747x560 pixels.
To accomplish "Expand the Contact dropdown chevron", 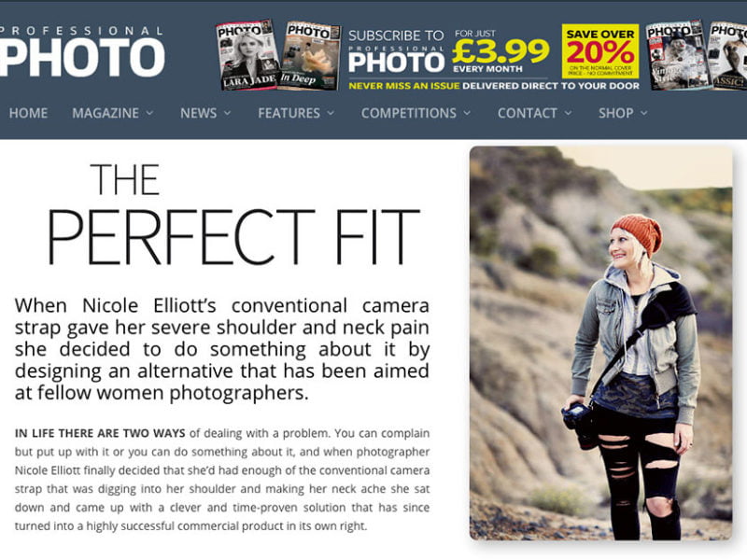I will click(568, 113).
